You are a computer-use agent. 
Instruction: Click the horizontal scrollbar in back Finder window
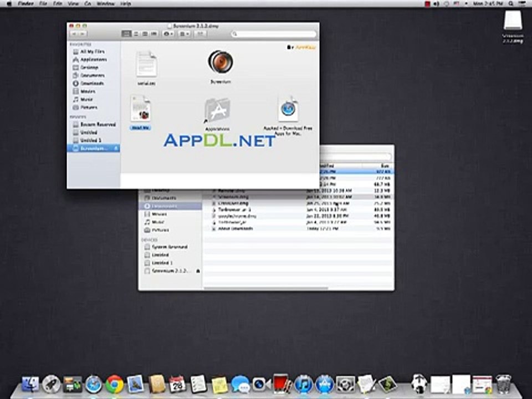(265, 289)
